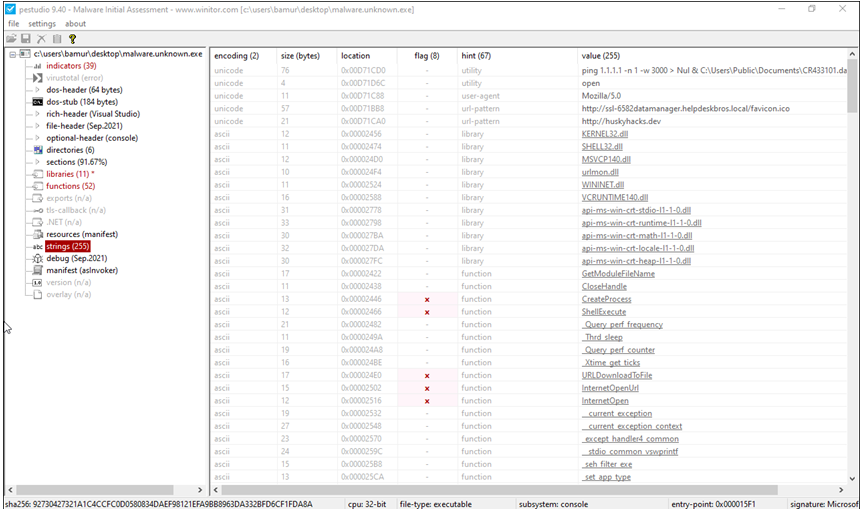This screenshot has width=864, height=512.
Task: Click the tls-callback key icon
Action: pos(37,211)
